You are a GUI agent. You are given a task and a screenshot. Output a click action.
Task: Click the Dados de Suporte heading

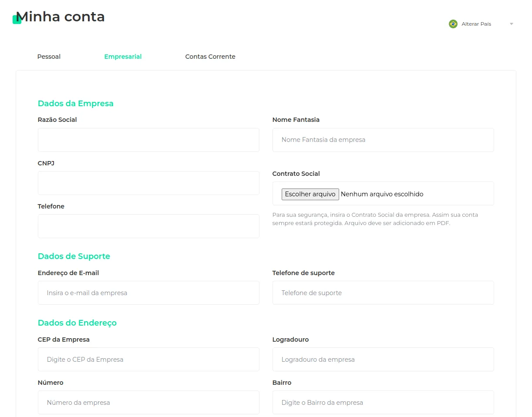click(x=74, y=256)
